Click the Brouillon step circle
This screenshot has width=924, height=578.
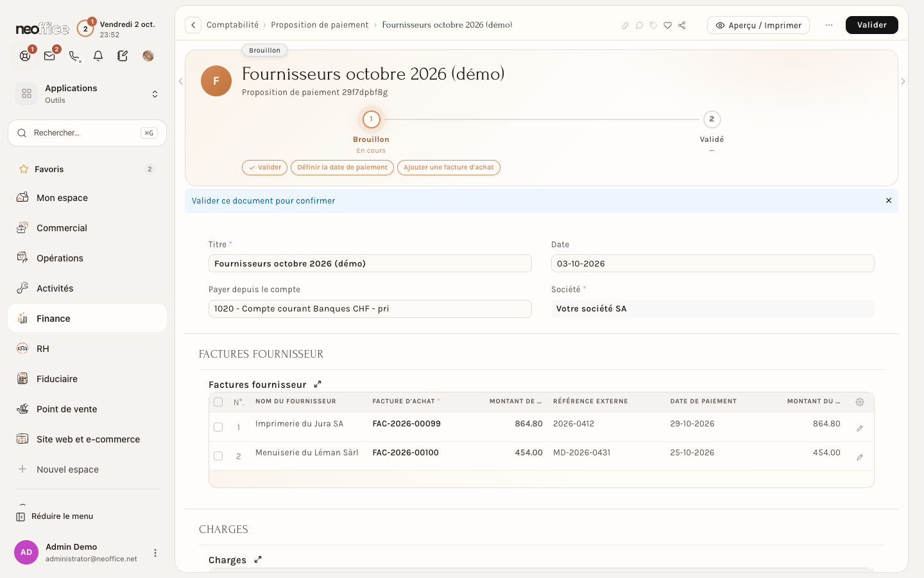tap(371, 119)
